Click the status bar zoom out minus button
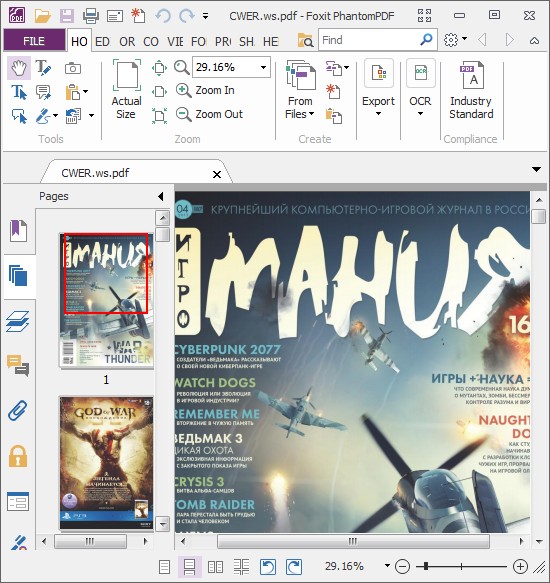Image resolution: width=550 pixels, height=583 pixels. 402,567
